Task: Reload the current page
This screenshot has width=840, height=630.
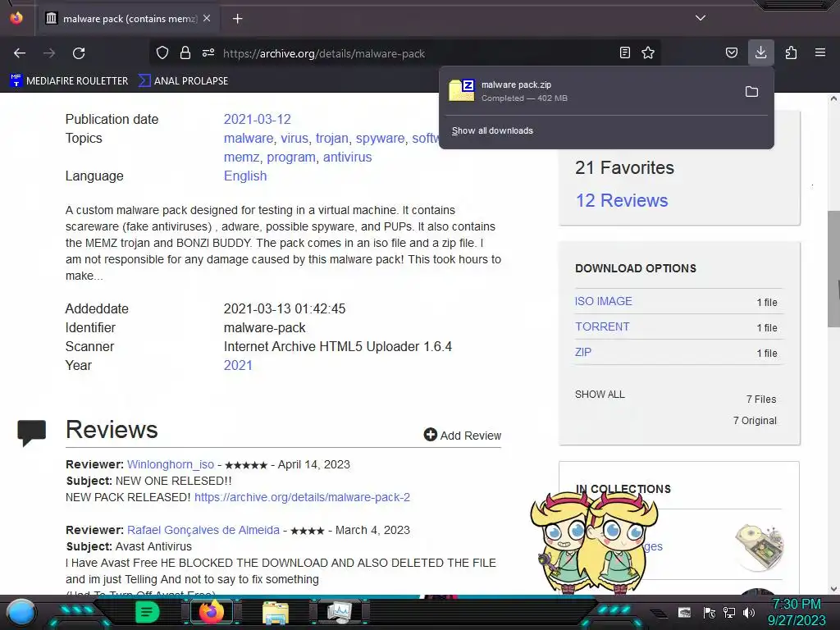Action: [x=79, y=53]
